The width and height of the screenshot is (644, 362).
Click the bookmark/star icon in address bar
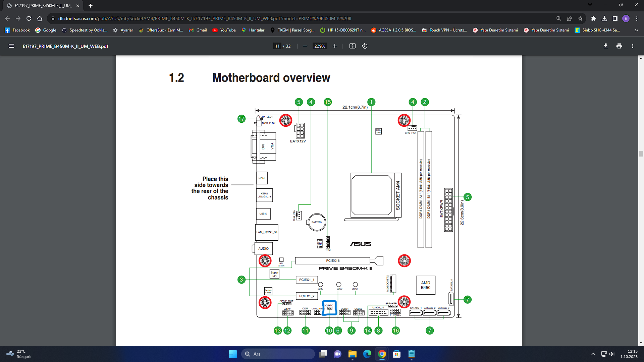581,18
